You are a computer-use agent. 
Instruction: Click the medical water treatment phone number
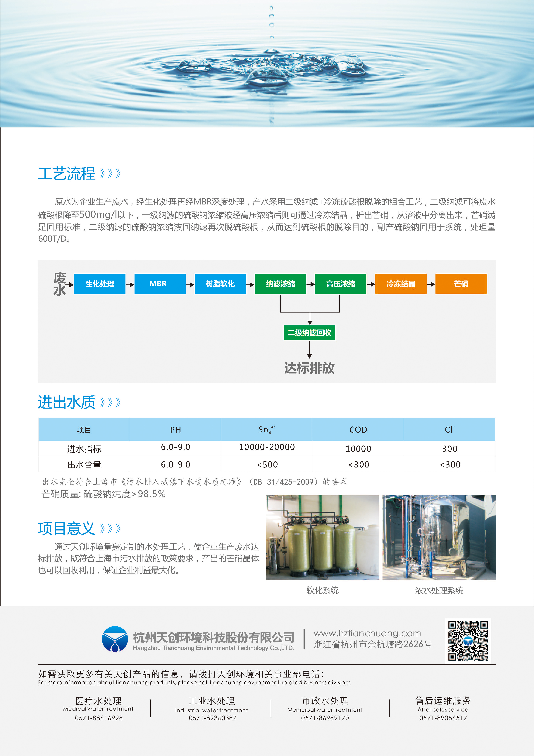pos(99,718)
